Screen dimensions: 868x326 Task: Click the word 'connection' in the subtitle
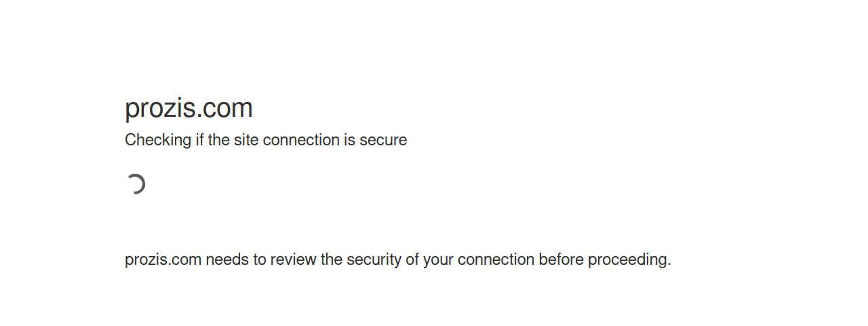pyautogui.click(x=301, y=141)
